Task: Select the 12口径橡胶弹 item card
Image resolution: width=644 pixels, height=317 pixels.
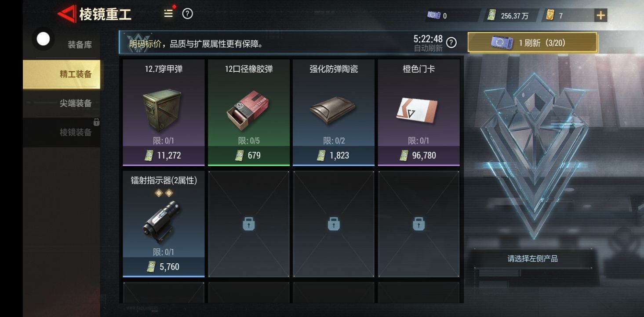Action: 249,112
